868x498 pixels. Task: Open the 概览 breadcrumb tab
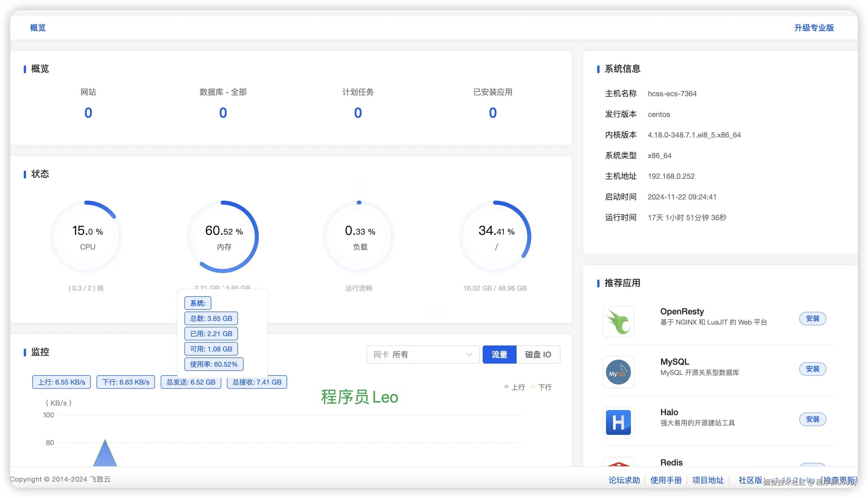tap(38, 28)
